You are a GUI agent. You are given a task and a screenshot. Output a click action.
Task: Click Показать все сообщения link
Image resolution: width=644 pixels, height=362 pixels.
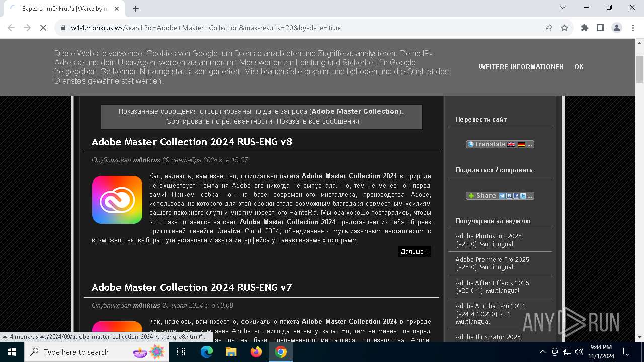[x=318, y=121]
